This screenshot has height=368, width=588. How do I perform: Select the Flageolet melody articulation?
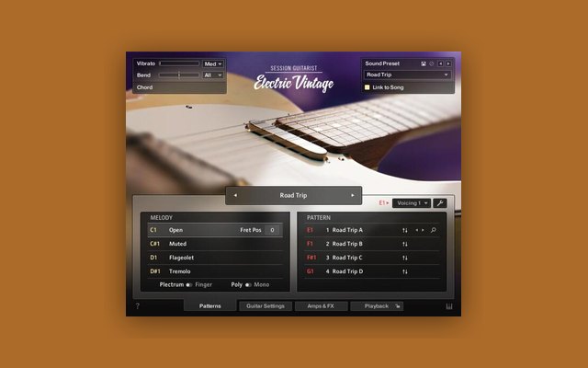coord(215,258)
